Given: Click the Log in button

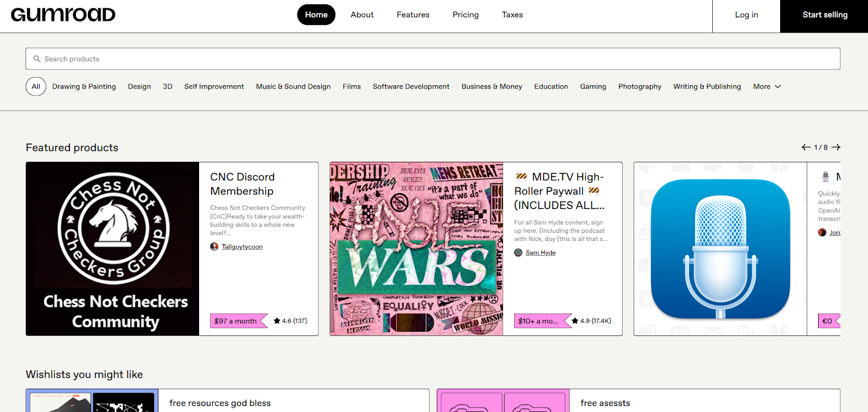Looking at the screenshot, I should click(x=746, y=16).
